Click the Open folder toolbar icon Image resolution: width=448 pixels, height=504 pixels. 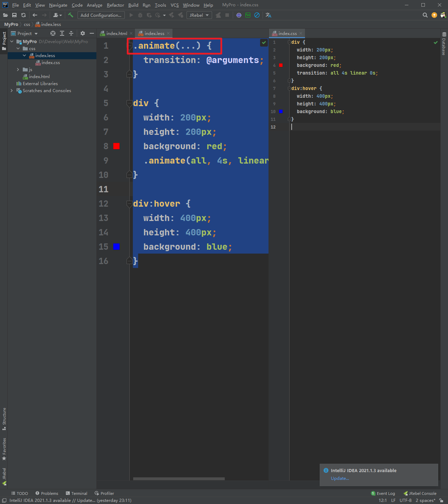click(5, 15)
